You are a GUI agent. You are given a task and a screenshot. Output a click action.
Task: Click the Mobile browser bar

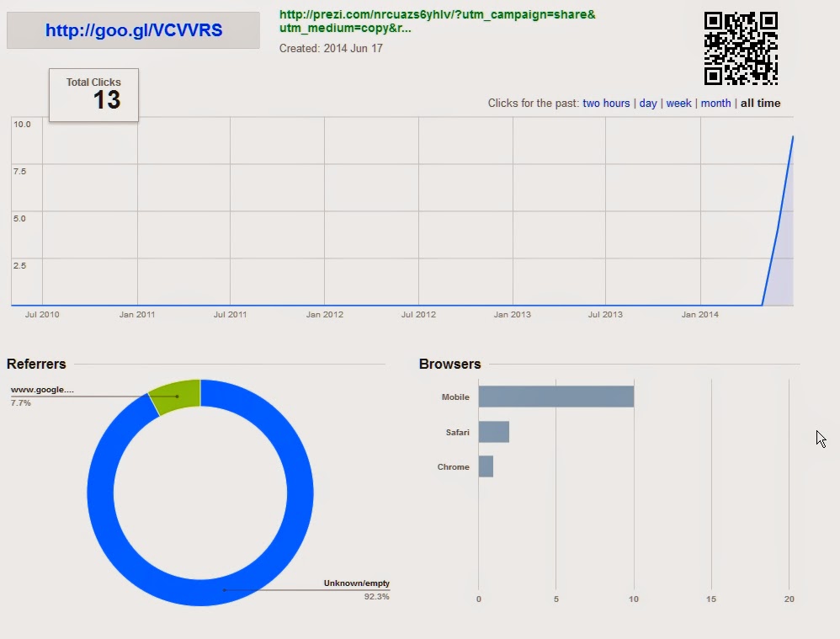point(556,397)
